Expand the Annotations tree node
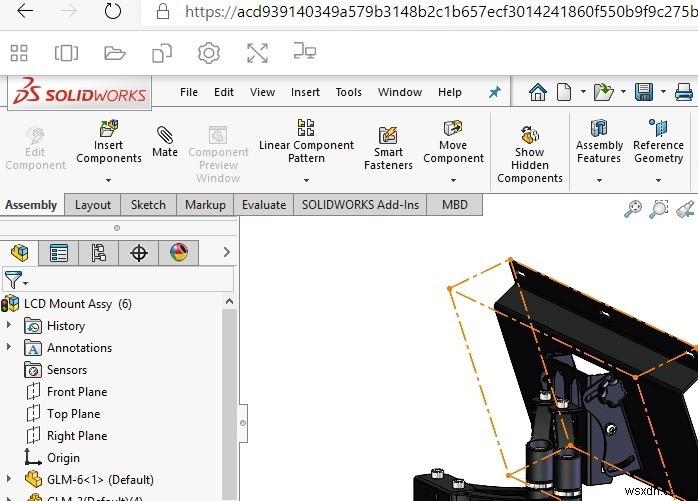 (x=8, y=347)
